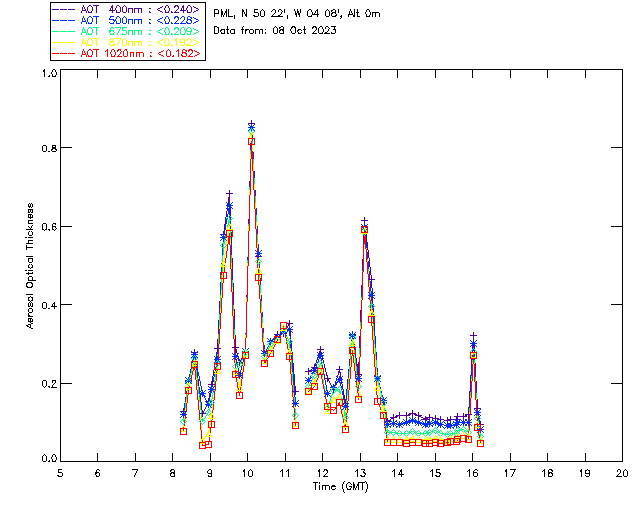Click the x-axis label 8
This screenshot has width=640, height=512.
click(x=173, y=473)
